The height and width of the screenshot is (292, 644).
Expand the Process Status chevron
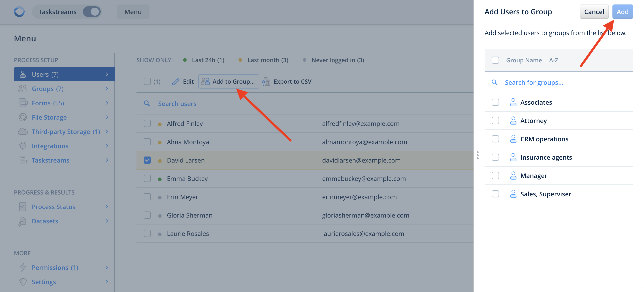[107, 207]
